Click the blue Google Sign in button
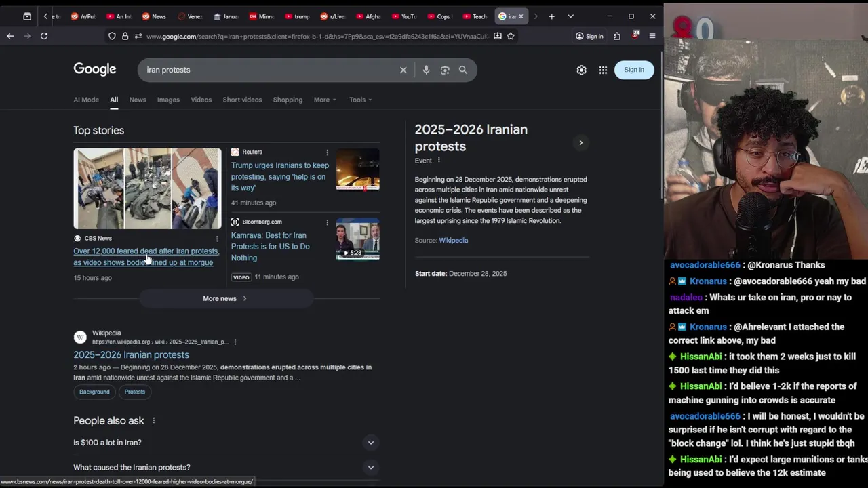This screenshot has height=488, width=868. [x=634, y=70]
